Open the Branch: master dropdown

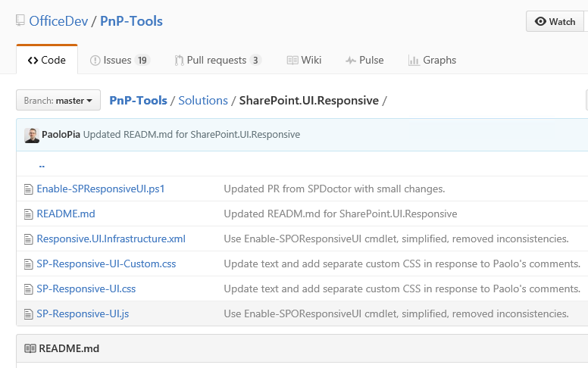(x=58, y=101)
